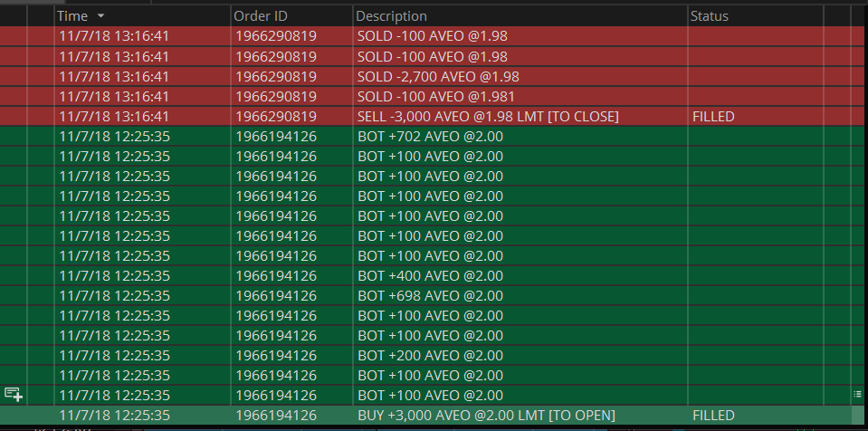Screen dimensions: 868x431
Task: Open the list menu icon at bottom right
Action: [x=857, y=394]
